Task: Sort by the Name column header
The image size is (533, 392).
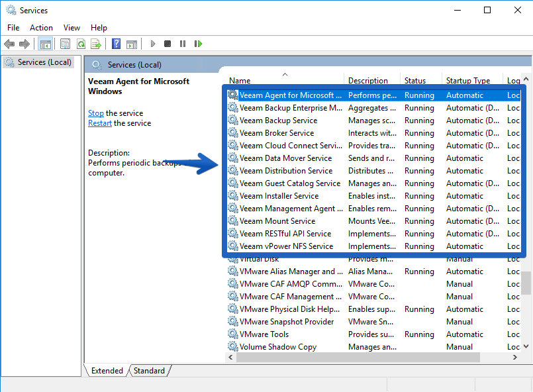Action: tap(240, 81)
